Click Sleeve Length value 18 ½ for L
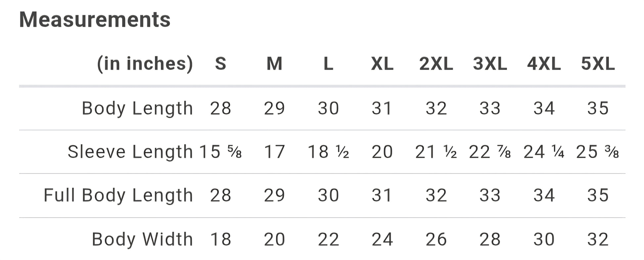This screenshot has height=260, width=644. pyautogui.click(x=328, y=152)
